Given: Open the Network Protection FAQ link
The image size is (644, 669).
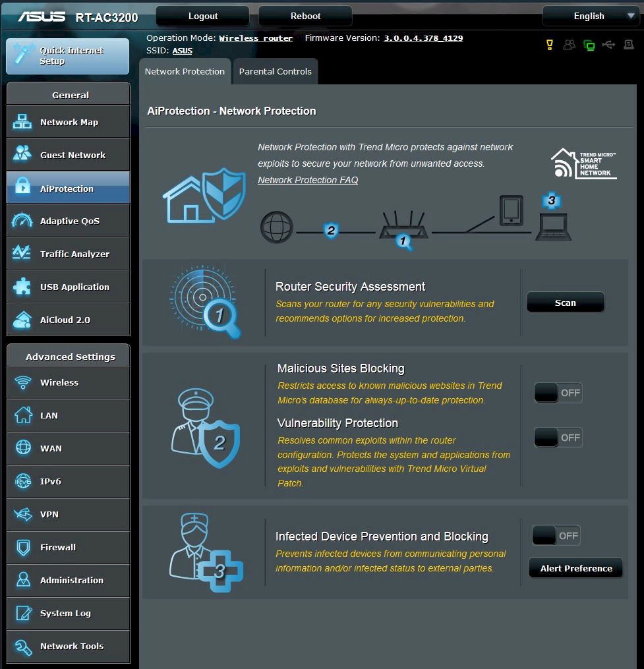Looking at the screenshot, I should pyautogui.click(x=308, y=180).
